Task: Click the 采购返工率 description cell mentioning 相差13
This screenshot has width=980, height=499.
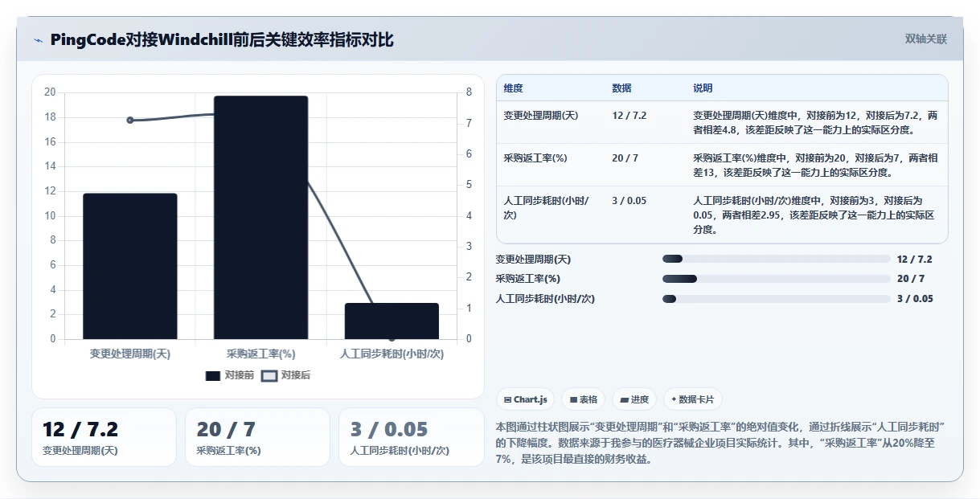Action: (815, 165)
